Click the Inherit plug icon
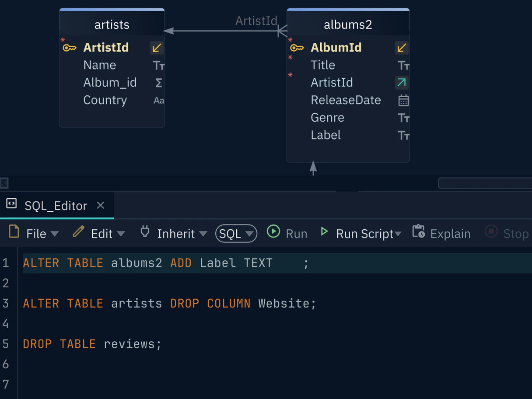The image size is (532, 399). tap(145, 231)
